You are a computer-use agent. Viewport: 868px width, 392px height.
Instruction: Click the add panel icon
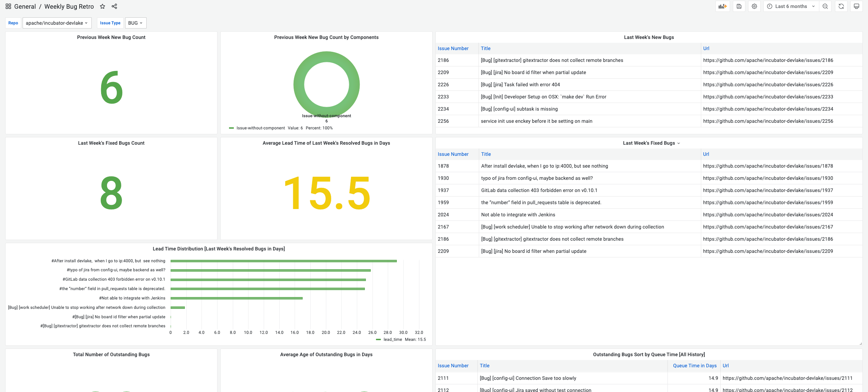point(722,6)
